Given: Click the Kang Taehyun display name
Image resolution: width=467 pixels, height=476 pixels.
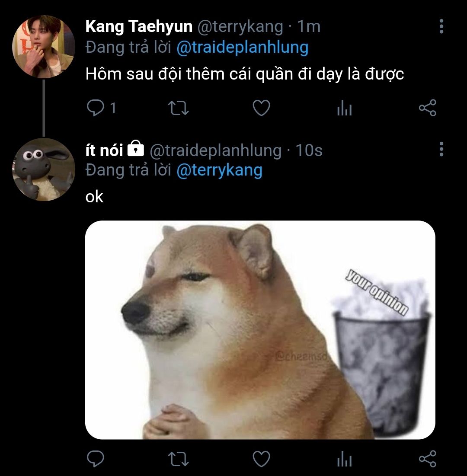Looking at the screenshot, I should pyautogui.click(x=139, y=27).
